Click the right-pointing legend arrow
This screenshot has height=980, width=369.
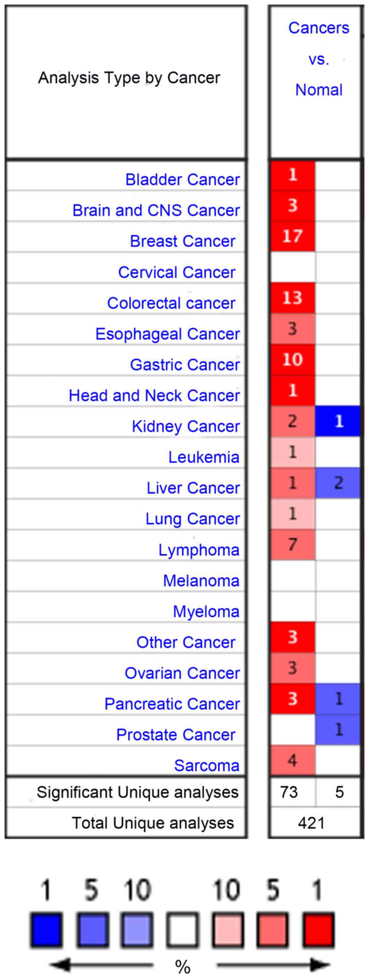click(273, 964)
